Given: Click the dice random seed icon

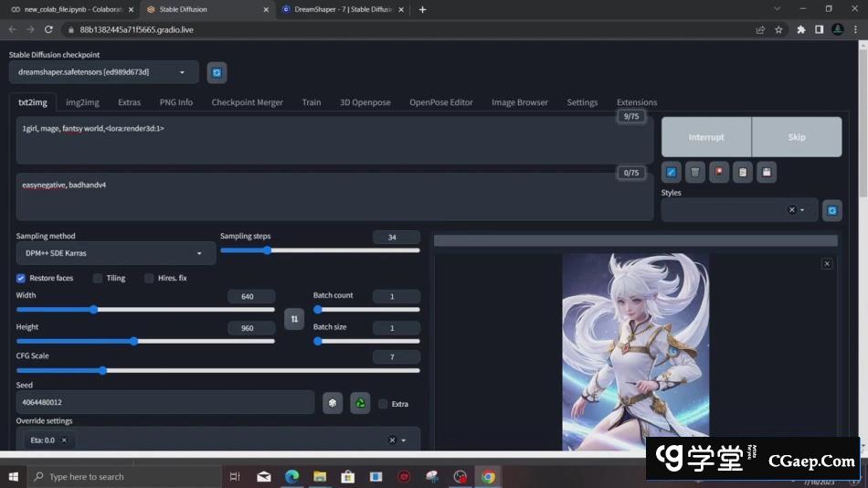Looking at the screenshot, I should [333, 403].
